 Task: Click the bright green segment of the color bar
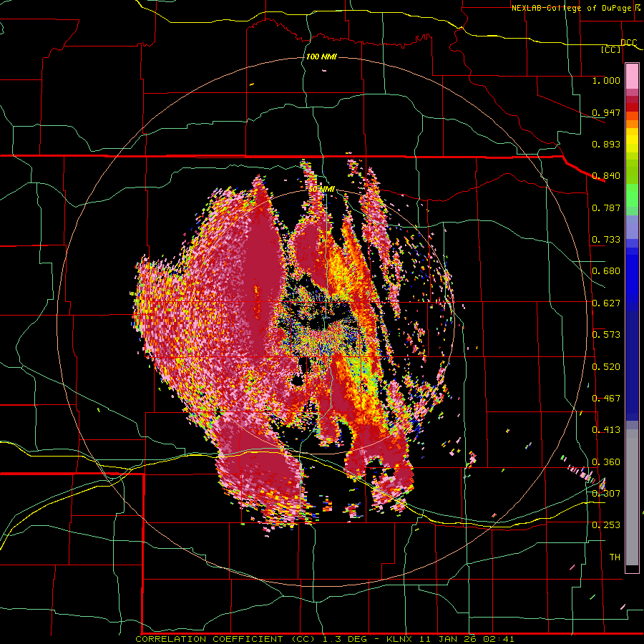(x=632, y=195)
